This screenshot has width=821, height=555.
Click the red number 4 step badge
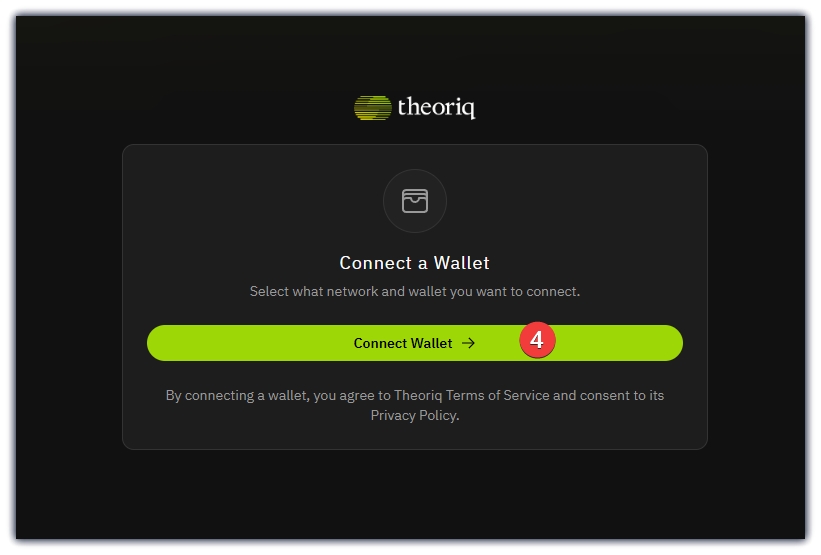pos(537,340)
